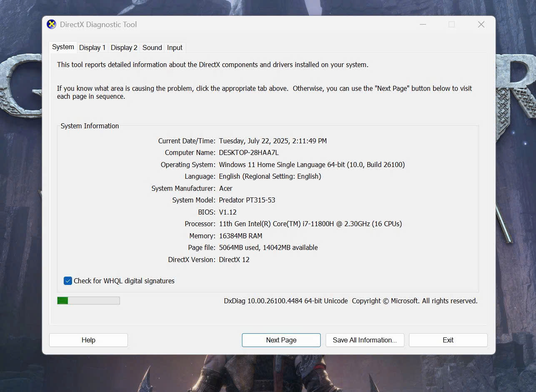This screenshot has width=536, height=392.
Task: Click the Windows 11 Home operating system value
Action: pyautogui.click(x=312, y=165)
